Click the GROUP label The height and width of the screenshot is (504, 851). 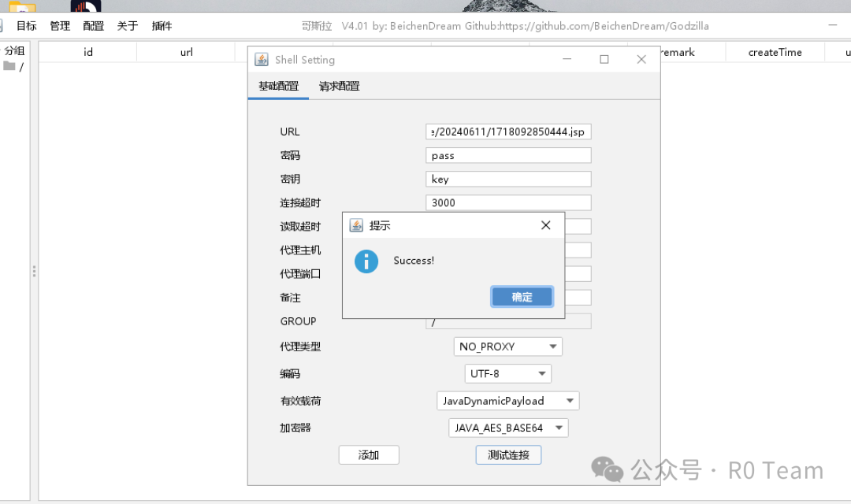coord(298,321)
